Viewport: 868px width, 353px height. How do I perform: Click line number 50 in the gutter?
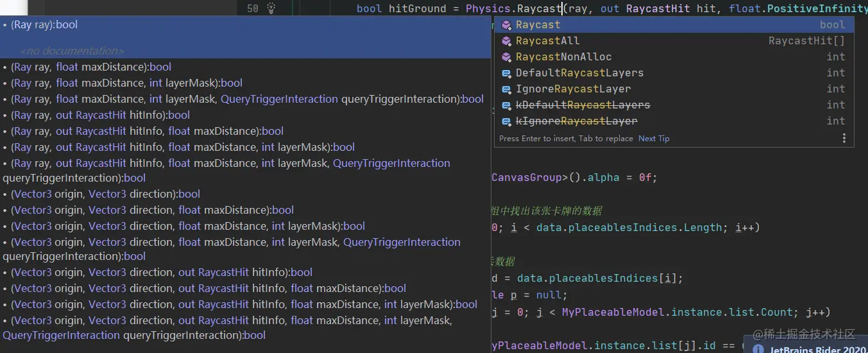252,8
